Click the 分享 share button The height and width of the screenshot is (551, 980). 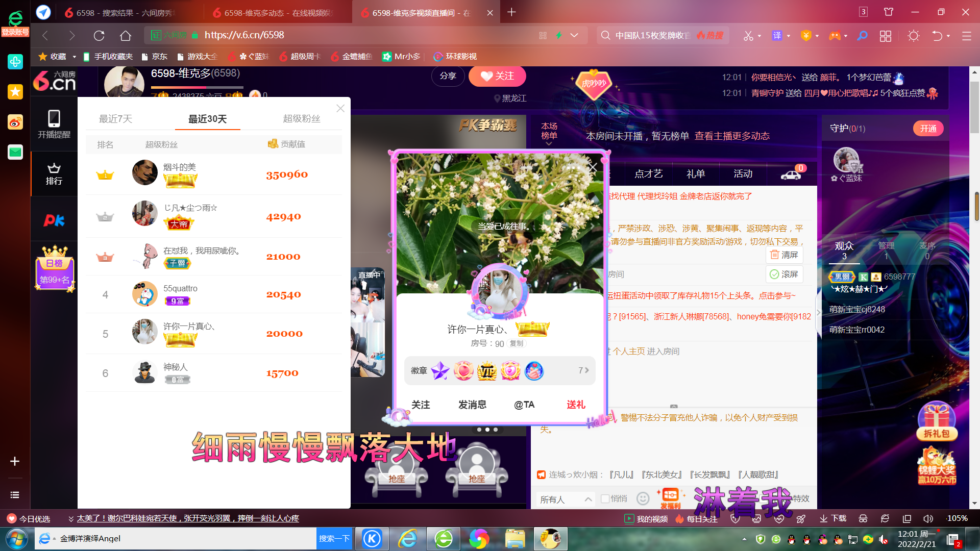click(x=448, y=76)
